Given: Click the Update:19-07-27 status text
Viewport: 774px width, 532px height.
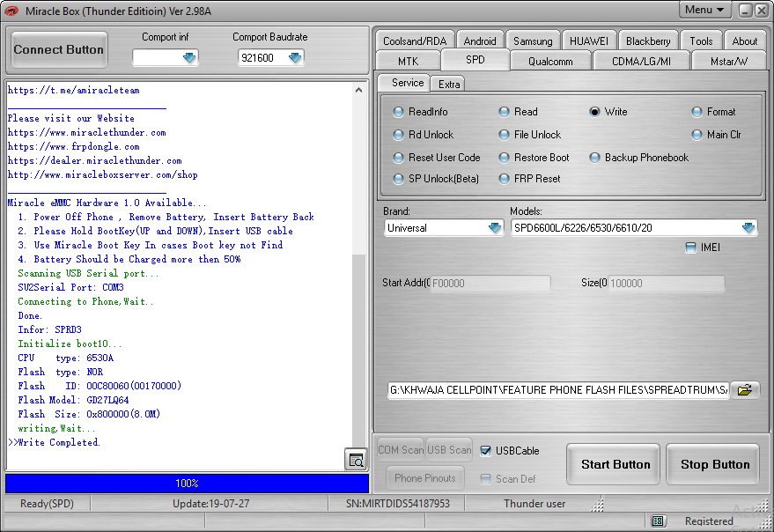Looking at the screenshot, I should (x=210, y=503).
